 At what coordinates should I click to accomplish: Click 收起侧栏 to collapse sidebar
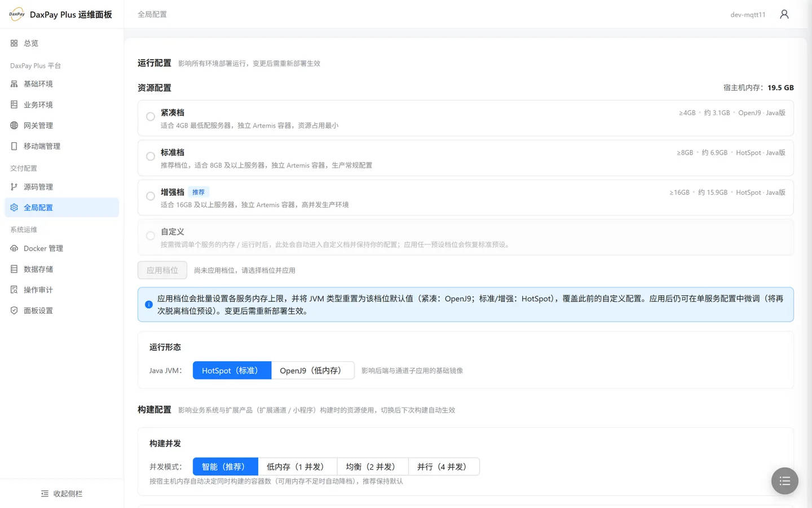pyautogui.click(x=62, y=494)
